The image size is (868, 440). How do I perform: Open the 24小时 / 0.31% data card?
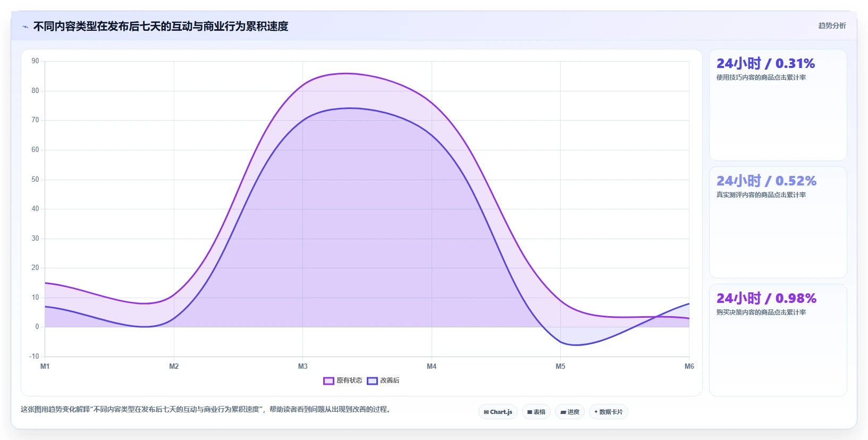click(778, 105)
